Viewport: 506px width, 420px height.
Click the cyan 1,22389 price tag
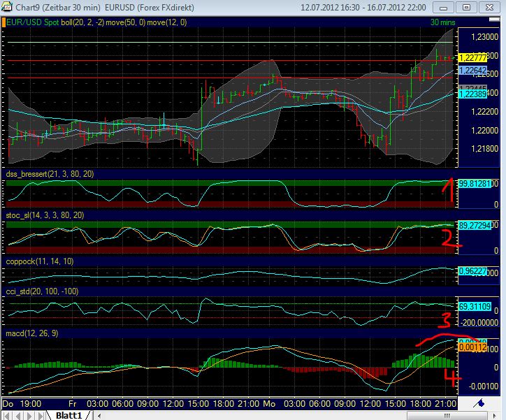pos(472,94)
